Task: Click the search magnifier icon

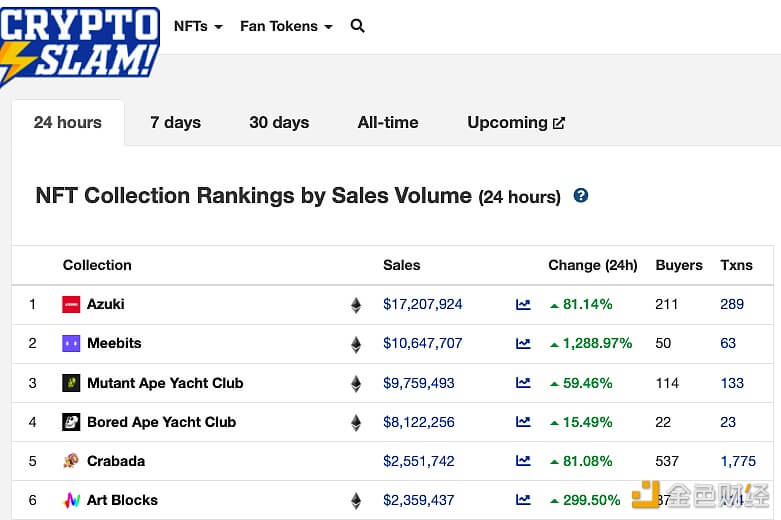Action: pos(357,25)
